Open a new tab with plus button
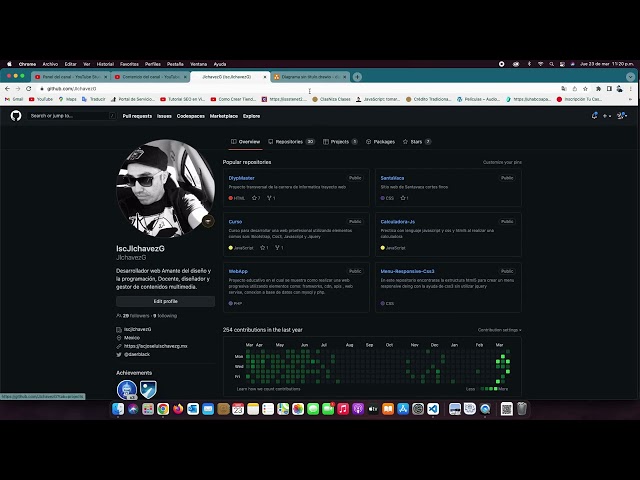The width and height of the screenshot is (640, 480). click(357, 77)
